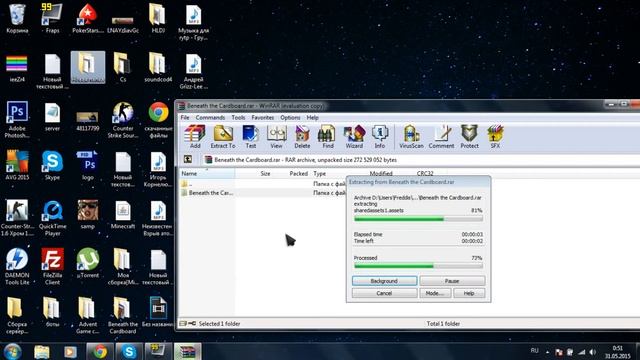Click the Help button in extraction dialog
The height and width of the screenshot is (360, 640).
coord(469,293)
